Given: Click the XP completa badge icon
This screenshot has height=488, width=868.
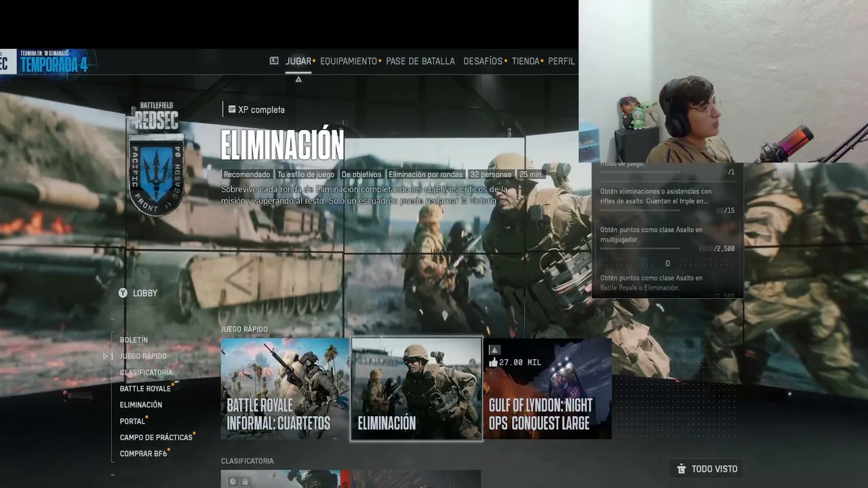Looking at the screenshot, I should point(232,109).
